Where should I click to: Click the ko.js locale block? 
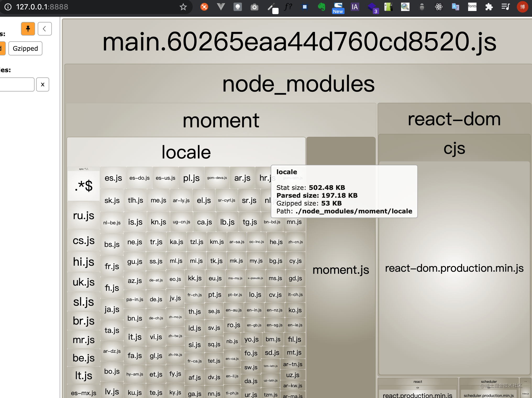pos(295,310)
